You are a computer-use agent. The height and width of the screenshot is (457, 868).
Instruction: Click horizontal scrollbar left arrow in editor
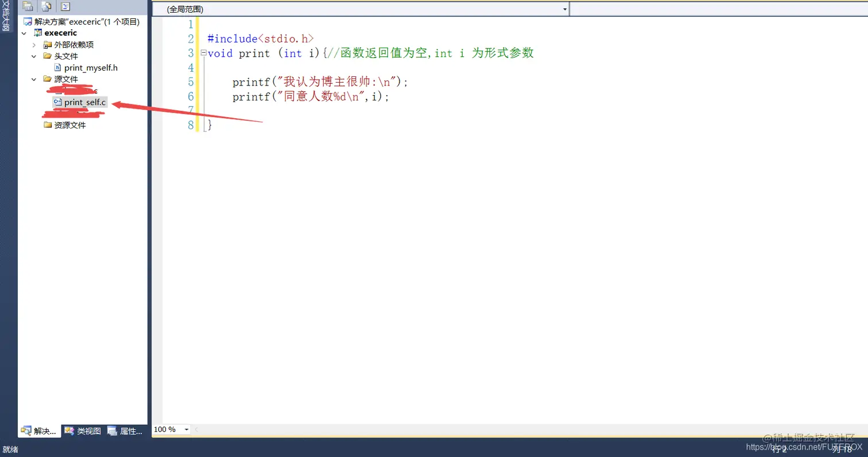click(196, 429)
